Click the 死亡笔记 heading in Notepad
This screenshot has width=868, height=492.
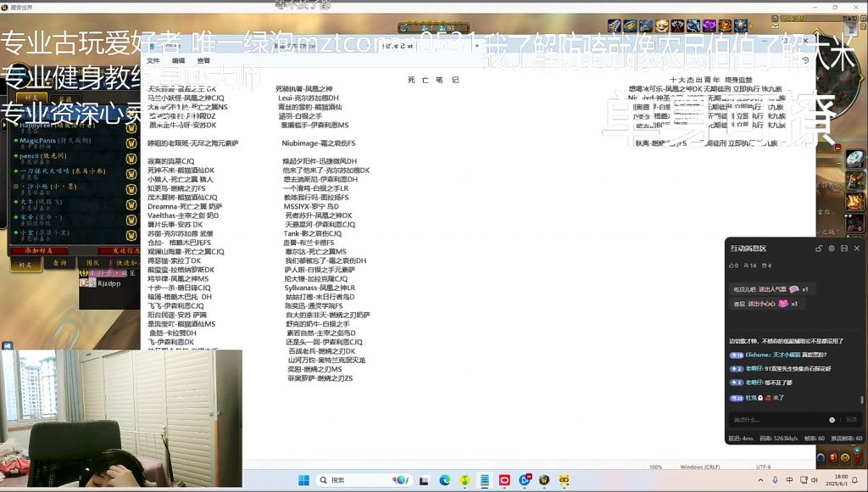(x=433, y=80)
